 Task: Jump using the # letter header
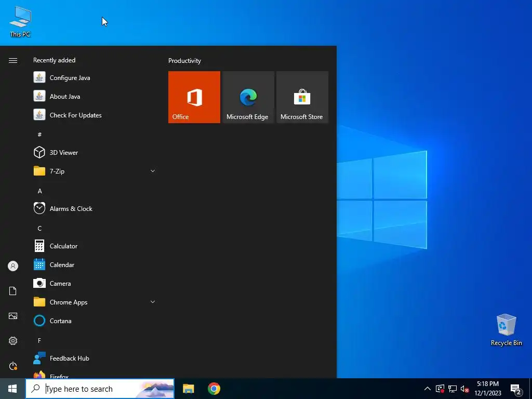(39, 135)
